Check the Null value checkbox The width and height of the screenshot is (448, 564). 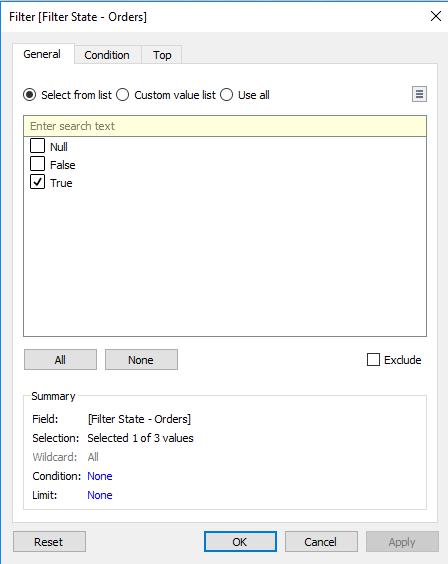coord(37,146)
